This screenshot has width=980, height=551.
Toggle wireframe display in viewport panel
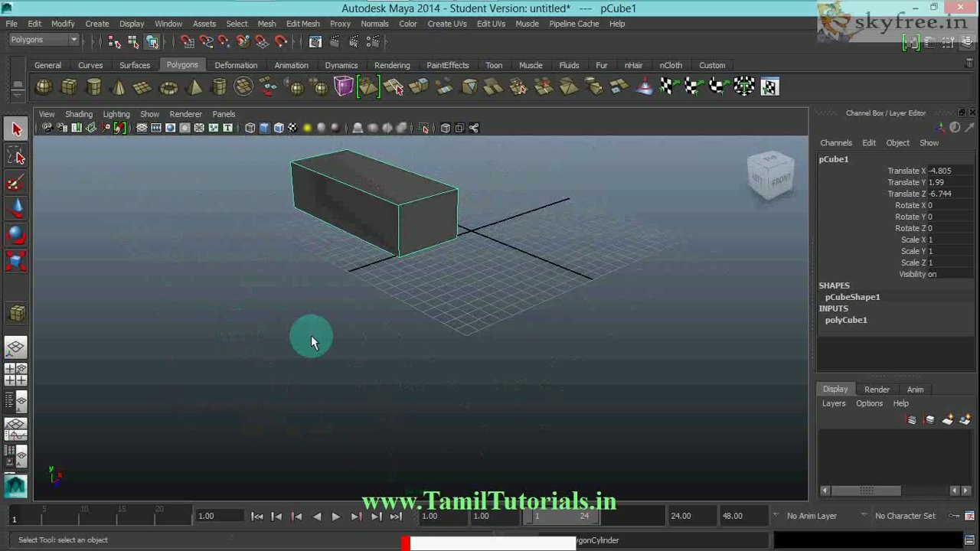[250, 128]
